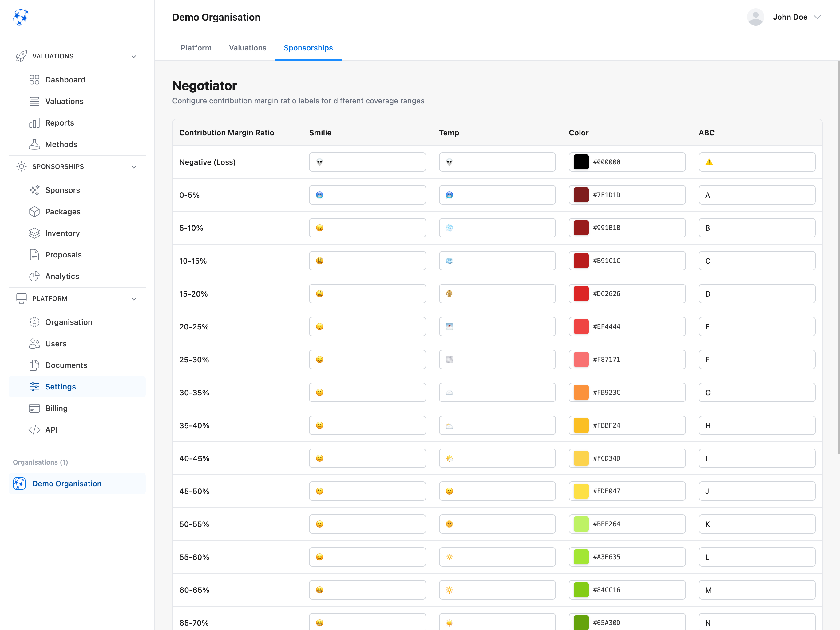Switch to the Valuations tab
The width and height of the screenshot is (840, 630).
[x=247, y=47]
